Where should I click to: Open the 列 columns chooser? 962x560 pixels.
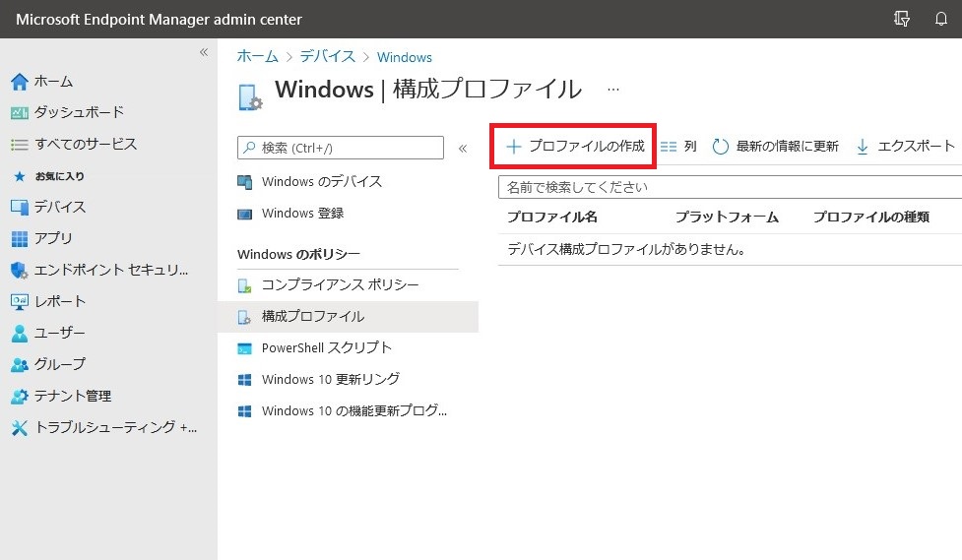678,147
